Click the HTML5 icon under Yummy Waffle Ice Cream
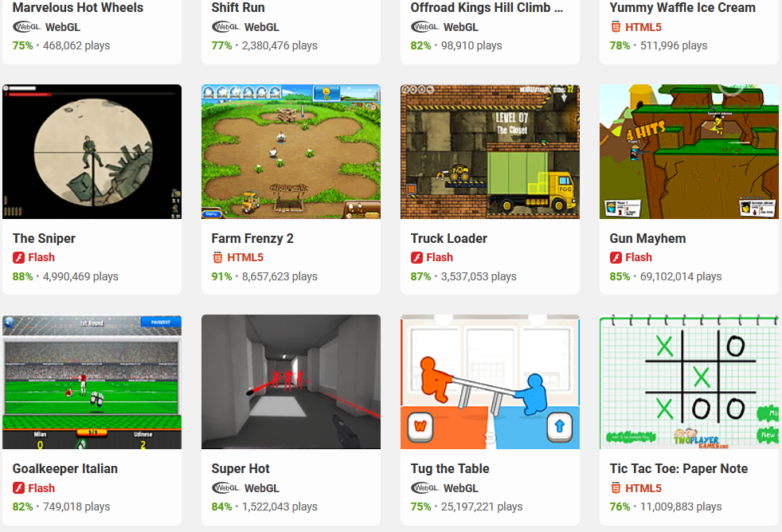The height and width of the screenshot is (532, 782). pos(616,27)
